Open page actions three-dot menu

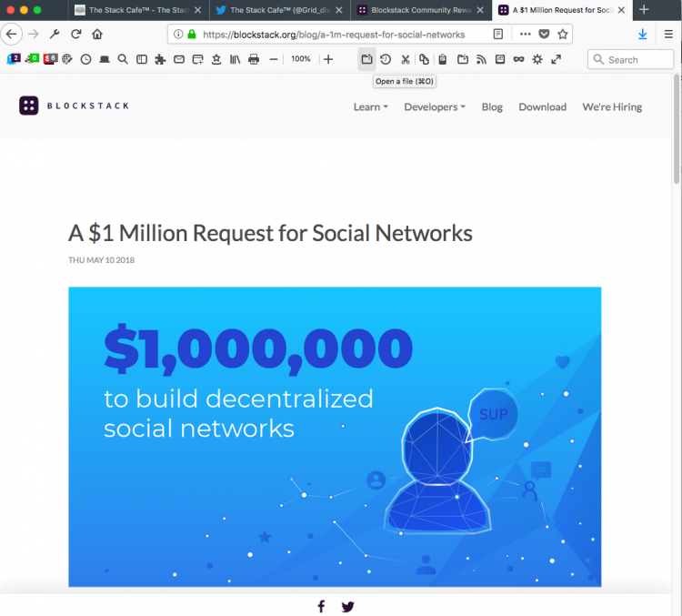pyautogui.click(x=526, y=34)
